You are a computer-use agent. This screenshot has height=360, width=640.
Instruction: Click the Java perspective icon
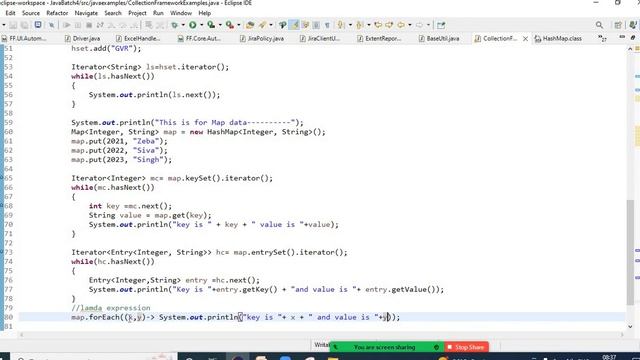point(633,24)
